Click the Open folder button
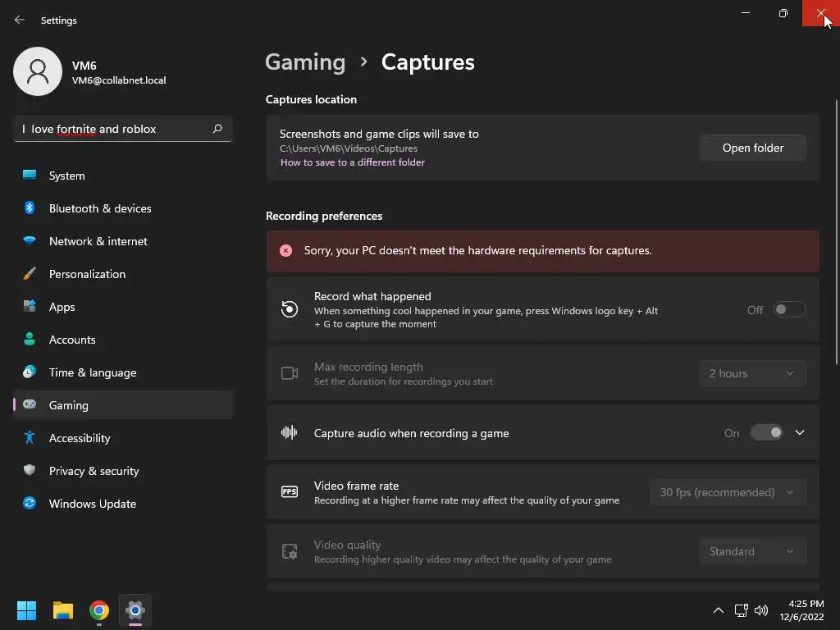Viewport: 840px width, 630px height. click(x=752, y=148)
